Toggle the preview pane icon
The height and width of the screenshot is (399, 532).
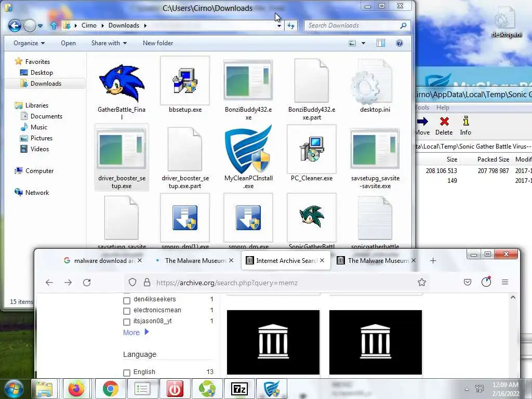click(x=381, y=43)
